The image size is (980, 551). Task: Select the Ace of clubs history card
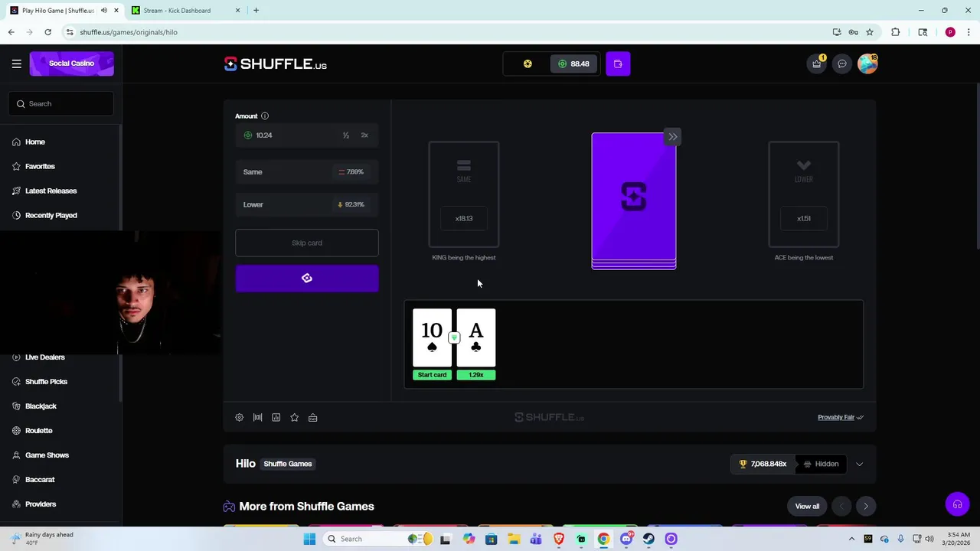pos(476,338)
